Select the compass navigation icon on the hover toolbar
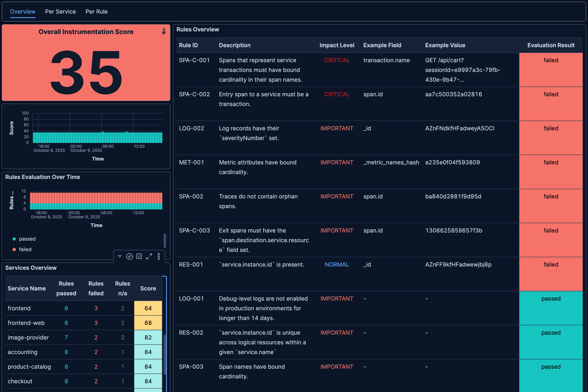Screen dimensions: 588x392 coord(130,256)
